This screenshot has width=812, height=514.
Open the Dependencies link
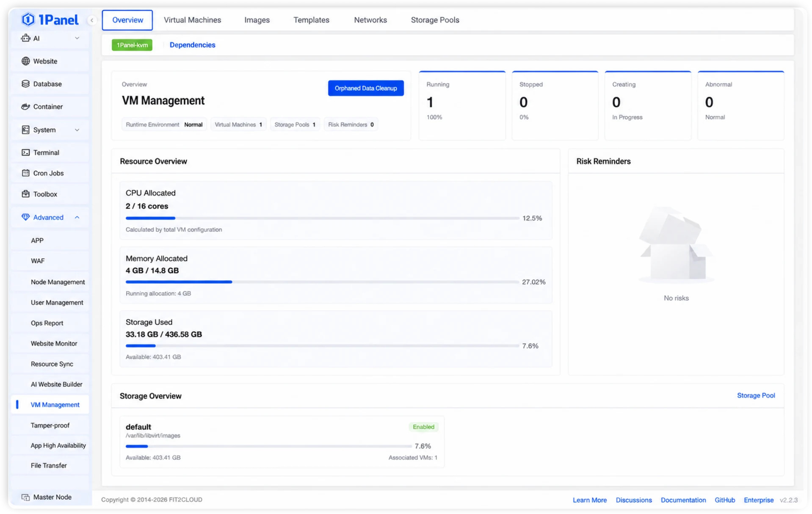click(x=192, y=45)
